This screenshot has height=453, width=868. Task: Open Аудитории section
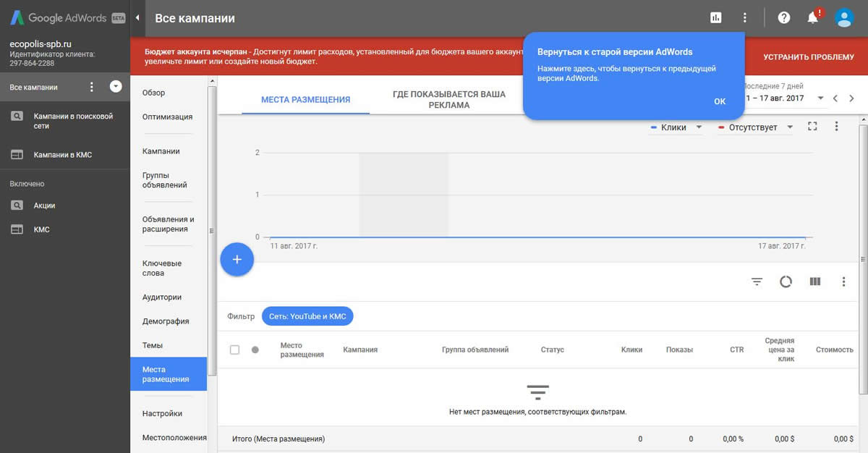pos(162,297)
